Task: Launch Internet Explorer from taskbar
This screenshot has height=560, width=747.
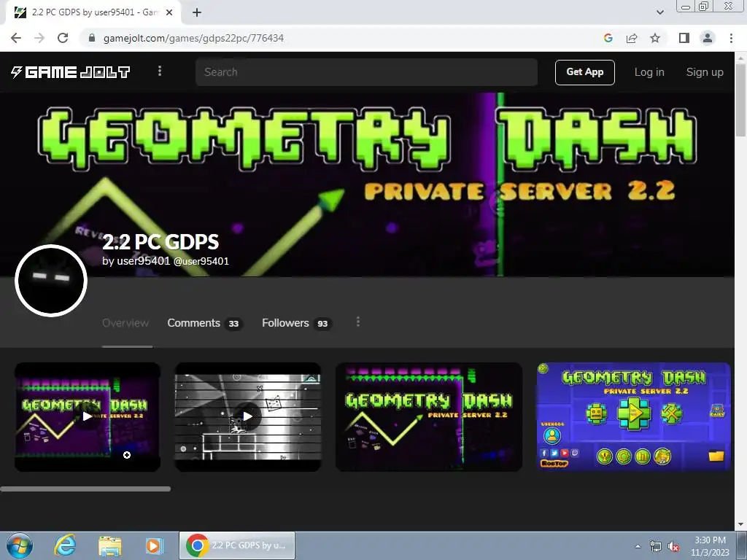Action: [65, 545]
